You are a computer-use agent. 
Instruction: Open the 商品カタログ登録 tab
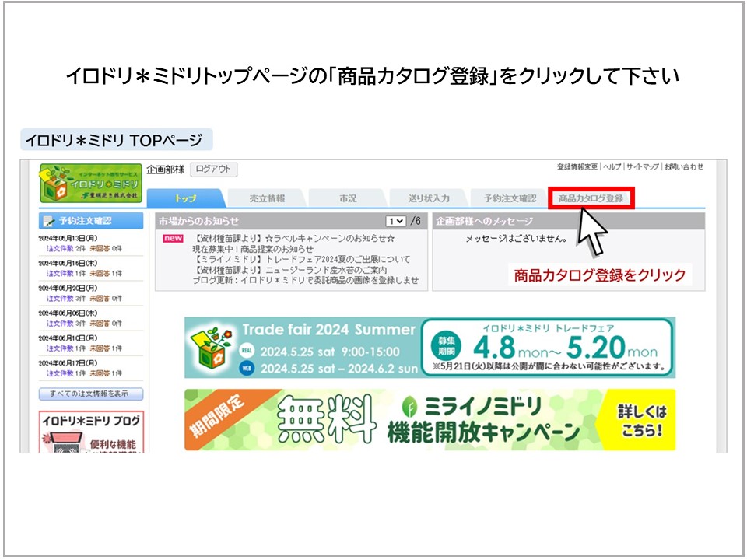coord(591,198)
